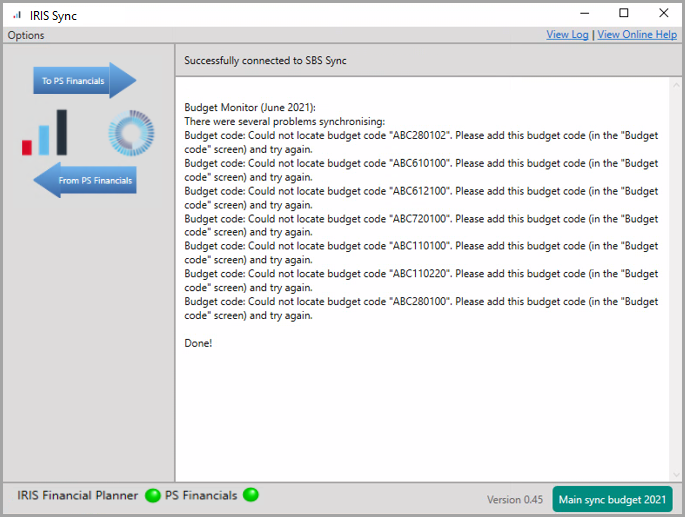
Task: Click the circular blue ring logo
Action: coord(131,133)
